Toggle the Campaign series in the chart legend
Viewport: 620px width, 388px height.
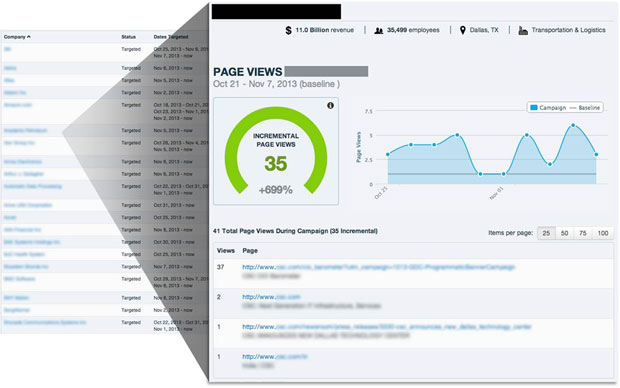tap(548, 108)
